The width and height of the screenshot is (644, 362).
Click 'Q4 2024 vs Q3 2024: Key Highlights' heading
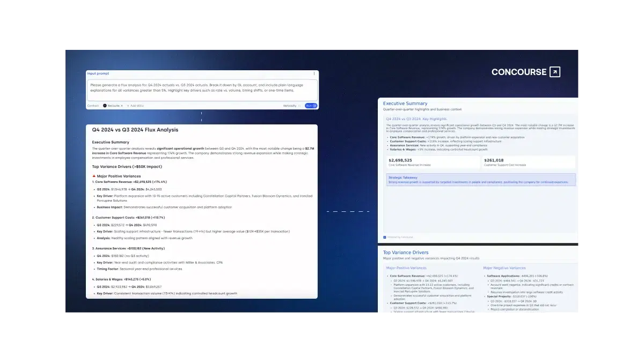[x=416, y=119]
